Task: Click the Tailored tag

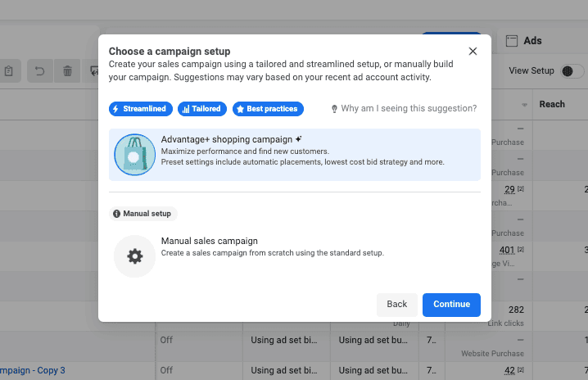Action: click(x=202, y=109)
